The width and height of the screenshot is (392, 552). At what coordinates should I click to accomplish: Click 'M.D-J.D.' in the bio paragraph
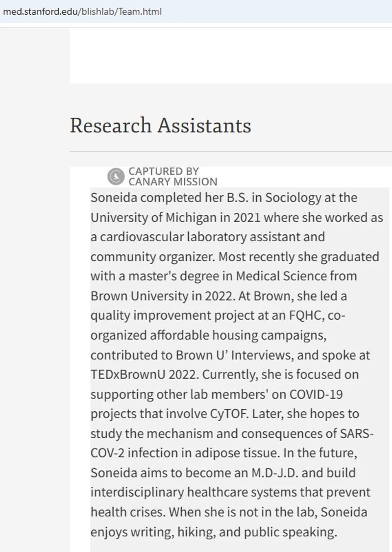point(274,473)
